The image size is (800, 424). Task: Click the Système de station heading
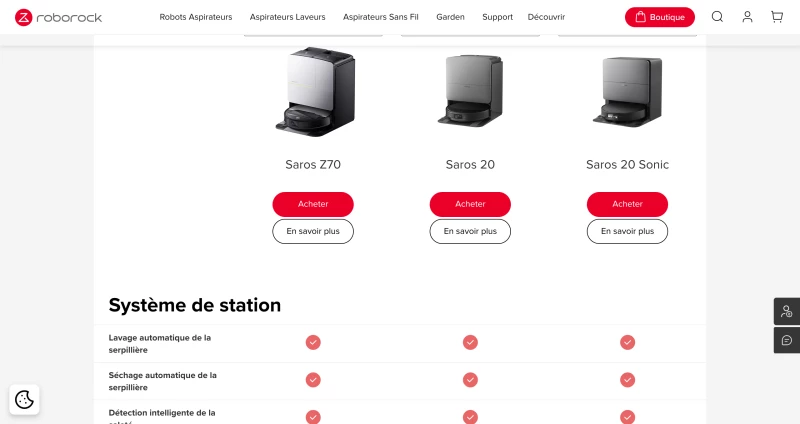pyautogui.click(x=194, y=305)
